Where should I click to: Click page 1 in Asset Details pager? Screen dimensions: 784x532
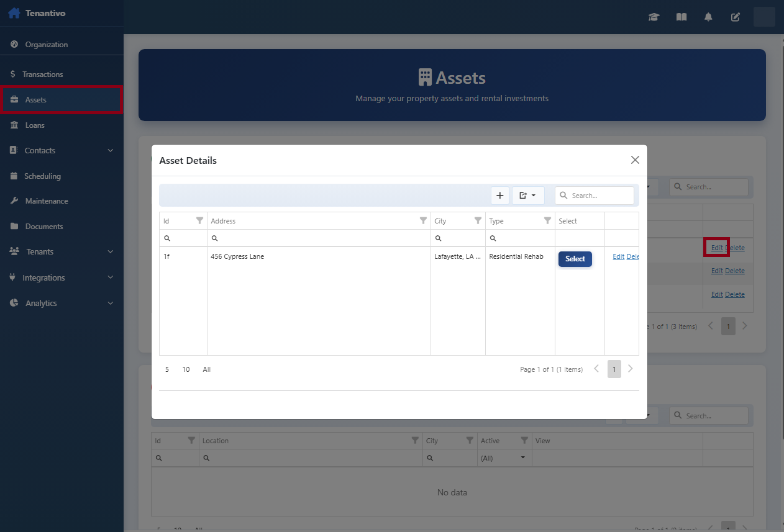(x=614, y=369)
